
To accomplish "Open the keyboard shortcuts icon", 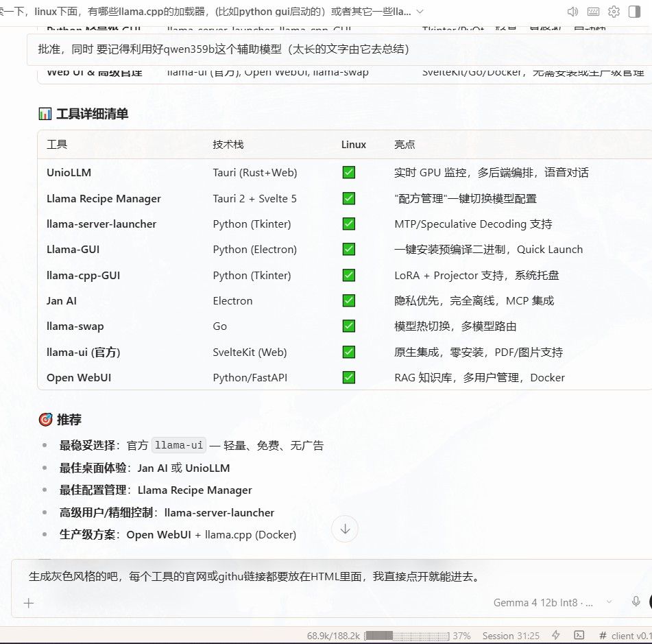I will point(593,12).
